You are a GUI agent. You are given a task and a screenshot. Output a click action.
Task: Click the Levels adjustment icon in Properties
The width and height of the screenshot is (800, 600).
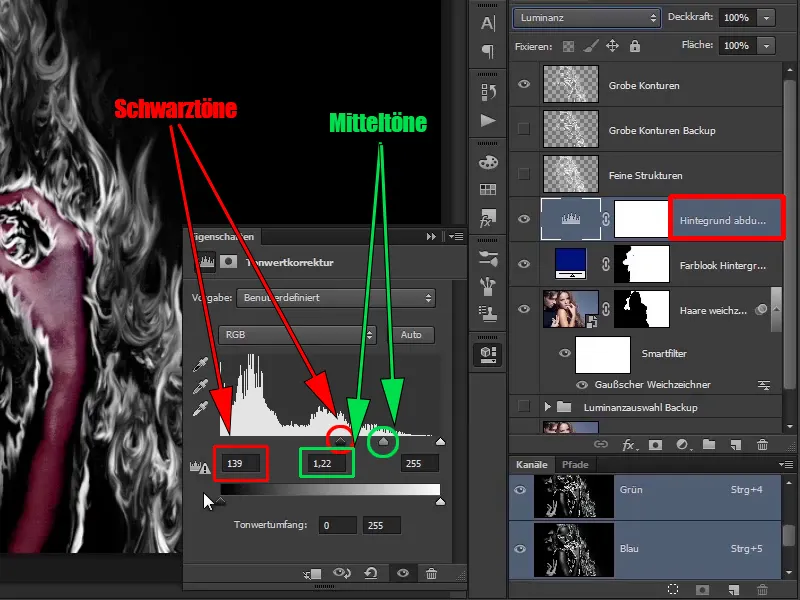click(206, 262)
